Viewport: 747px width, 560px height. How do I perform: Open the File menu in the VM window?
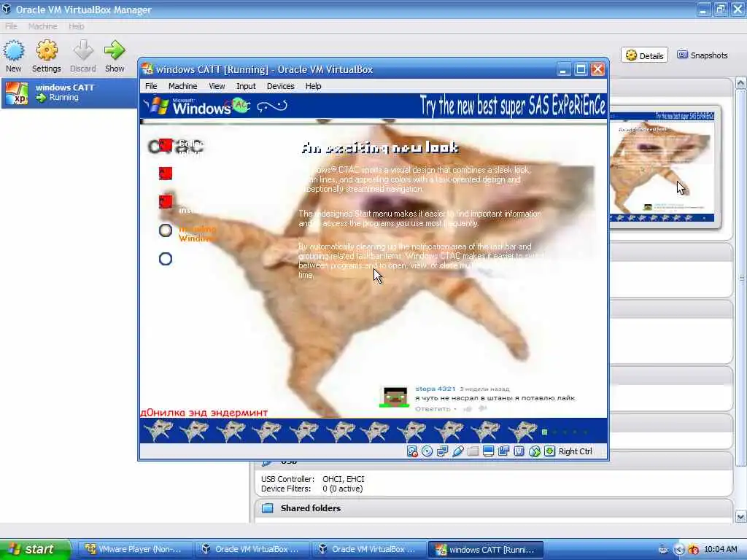(151, 86)
